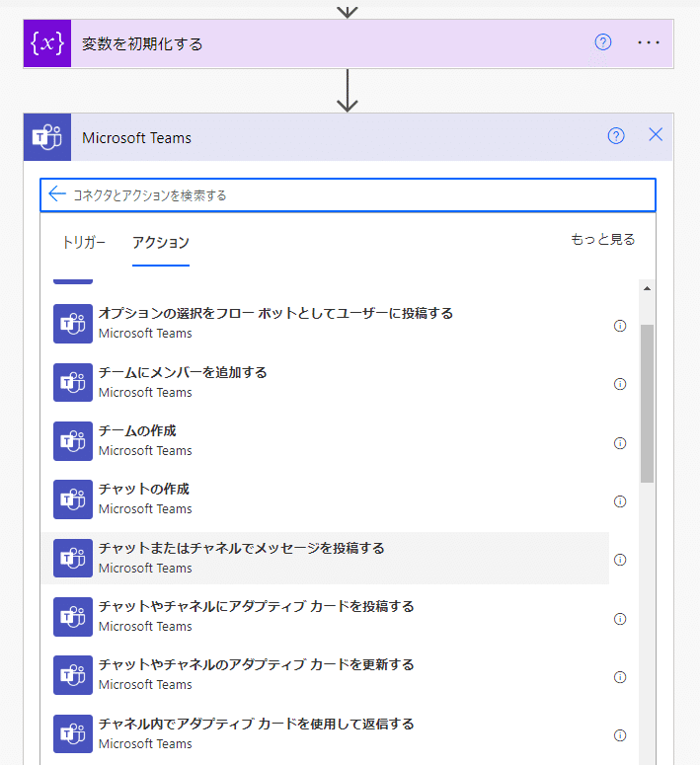
Task: Select the アクション tab
Action: click(x=161, y=243)
